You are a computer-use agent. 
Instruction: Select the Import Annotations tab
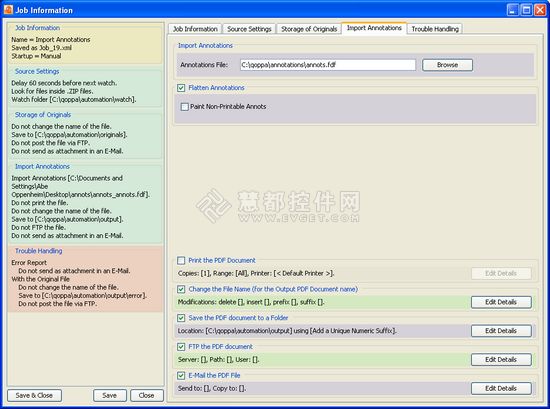[x=374, y=28]
